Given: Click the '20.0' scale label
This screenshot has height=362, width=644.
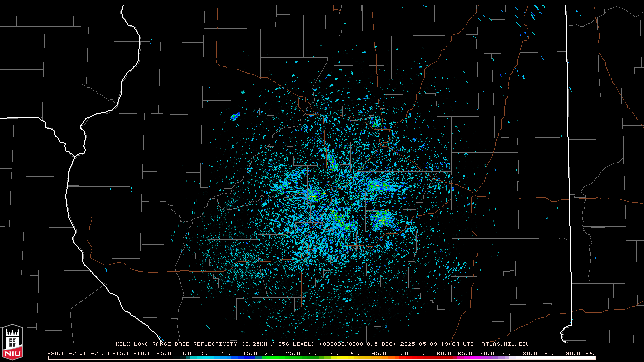Looking at the screenshot, I should (272, 353).
